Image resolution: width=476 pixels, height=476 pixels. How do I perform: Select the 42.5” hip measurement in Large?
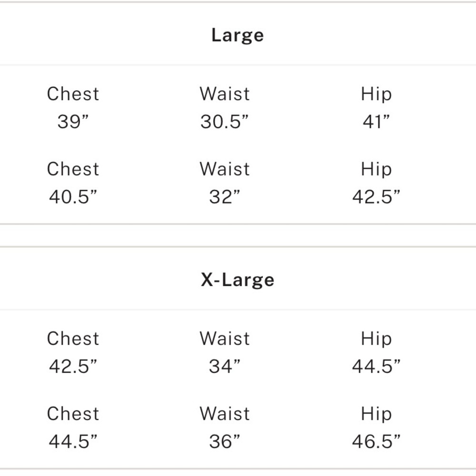pos(376,197)
